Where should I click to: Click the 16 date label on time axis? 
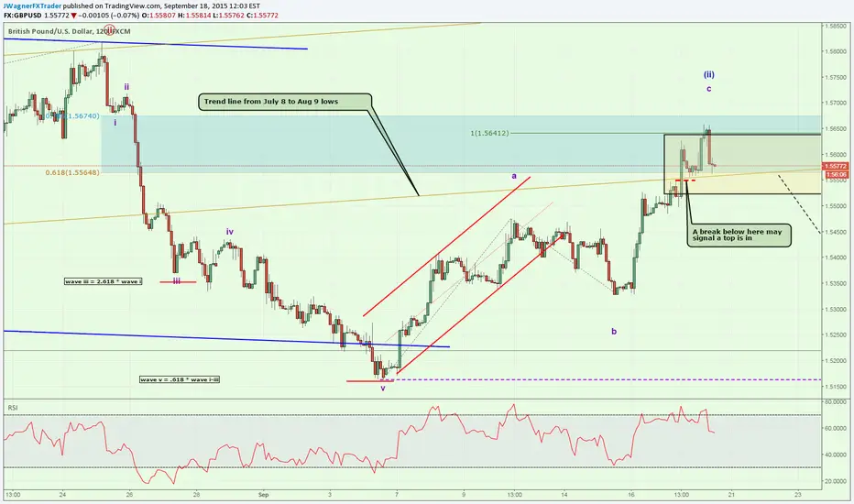631,495
